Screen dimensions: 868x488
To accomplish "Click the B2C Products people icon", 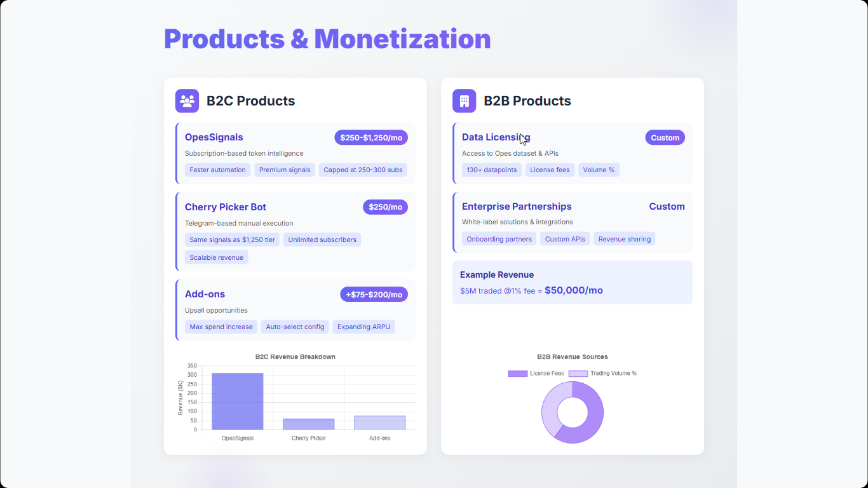I will (x=187, y=101).
